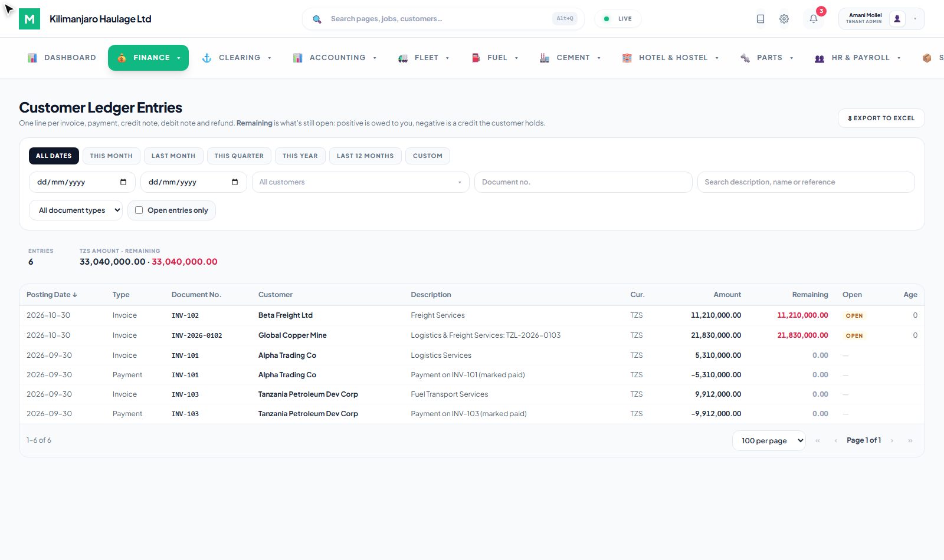Expand the Accounting menu
Screen dimensions: 944x560
tap(335, 58)
